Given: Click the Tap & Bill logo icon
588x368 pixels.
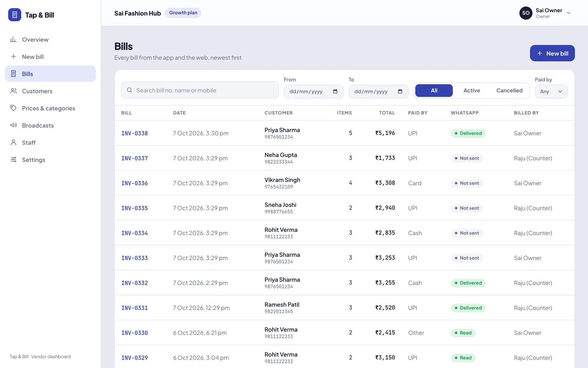Looking at the screenshot, I should tap(15, 15).
